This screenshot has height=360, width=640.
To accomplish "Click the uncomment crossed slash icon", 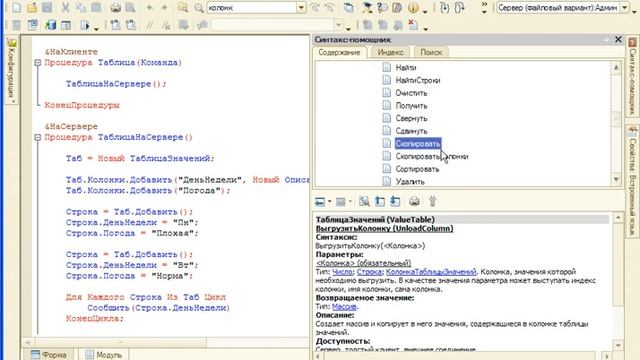I will [166, 25].
